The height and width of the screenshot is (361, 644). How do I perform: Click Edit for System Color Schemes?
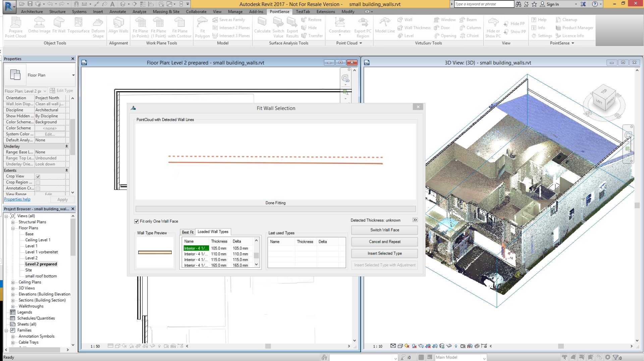tap(50, 134)
